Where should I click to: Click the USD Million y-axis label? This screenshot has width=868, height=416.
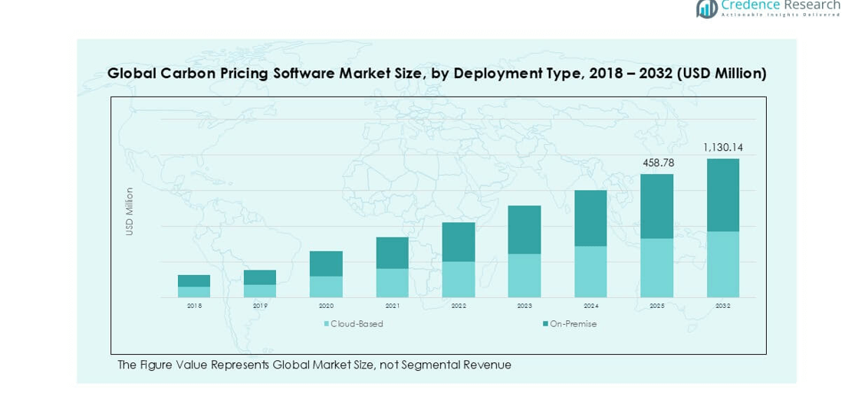point(130,211)
